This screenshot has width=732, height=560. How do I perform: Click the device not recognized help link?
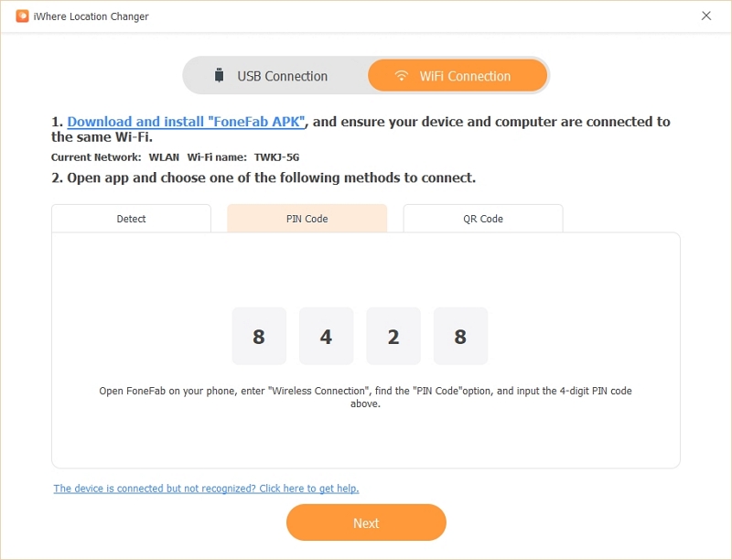(x=206, y=489)
